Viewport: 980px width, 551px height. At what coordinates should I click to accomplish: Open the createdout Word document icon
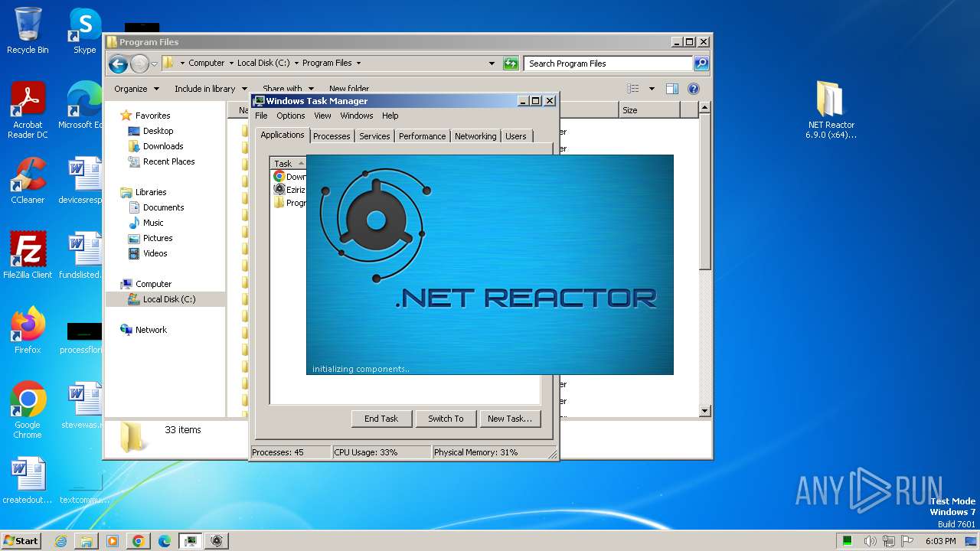click(28, 481)
